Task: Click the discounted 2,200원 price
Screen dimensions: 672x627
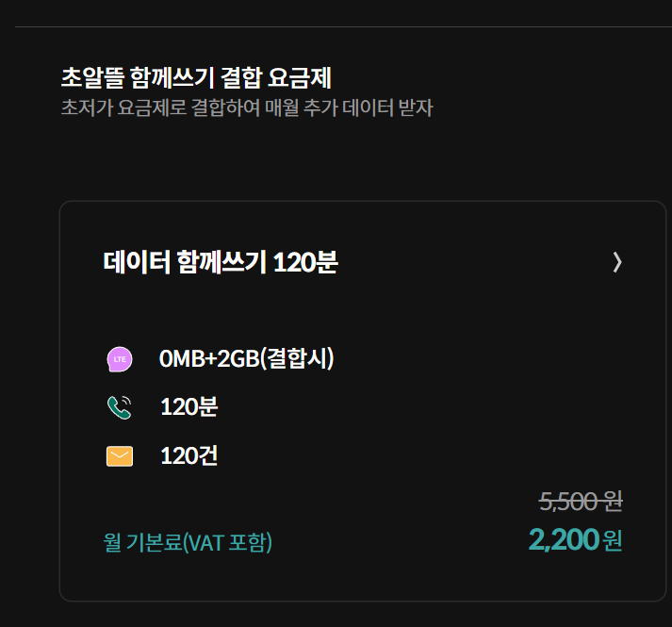Action: tap(564, 540)
